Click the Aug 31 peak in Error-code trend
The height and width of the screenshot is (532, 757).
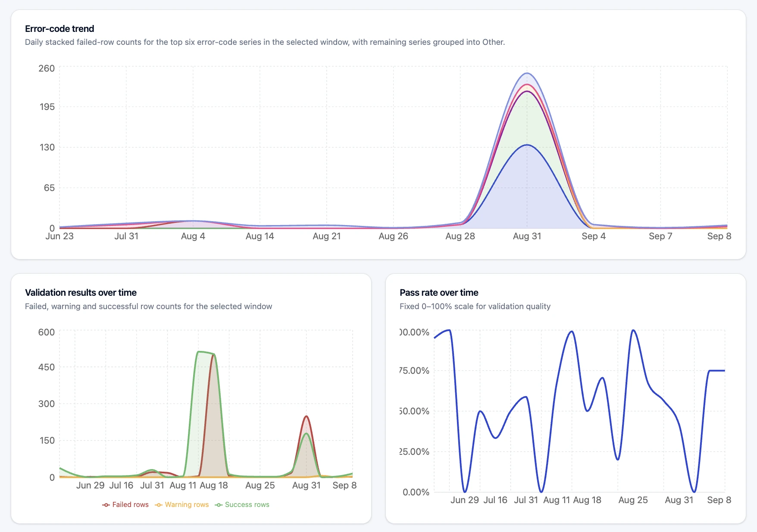point(527,73)
